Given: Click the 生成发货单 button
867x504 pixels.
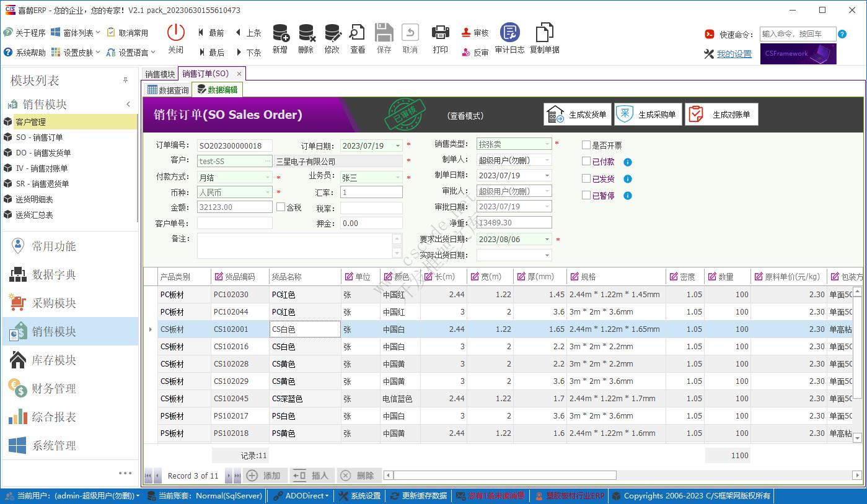Looking at the screenshot, I should [x=577, y=114].
